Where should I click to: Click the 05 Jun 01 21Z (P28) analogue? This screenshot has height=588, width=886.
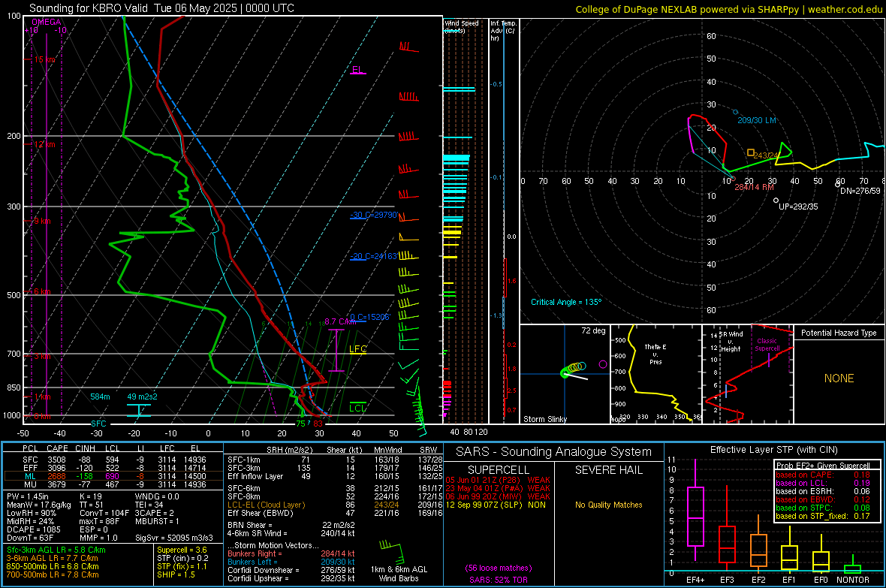click(x=498, y=480)
